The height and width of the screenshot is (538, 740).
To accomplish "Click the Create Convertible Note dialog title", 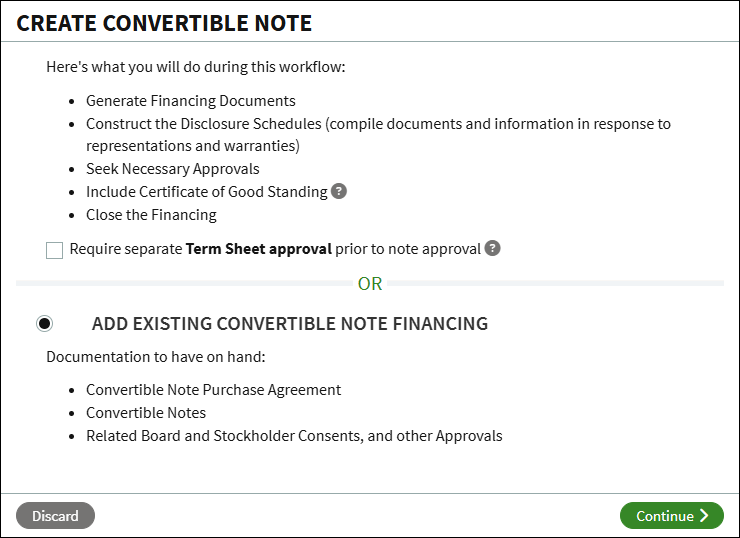I will tap(164, 23).
